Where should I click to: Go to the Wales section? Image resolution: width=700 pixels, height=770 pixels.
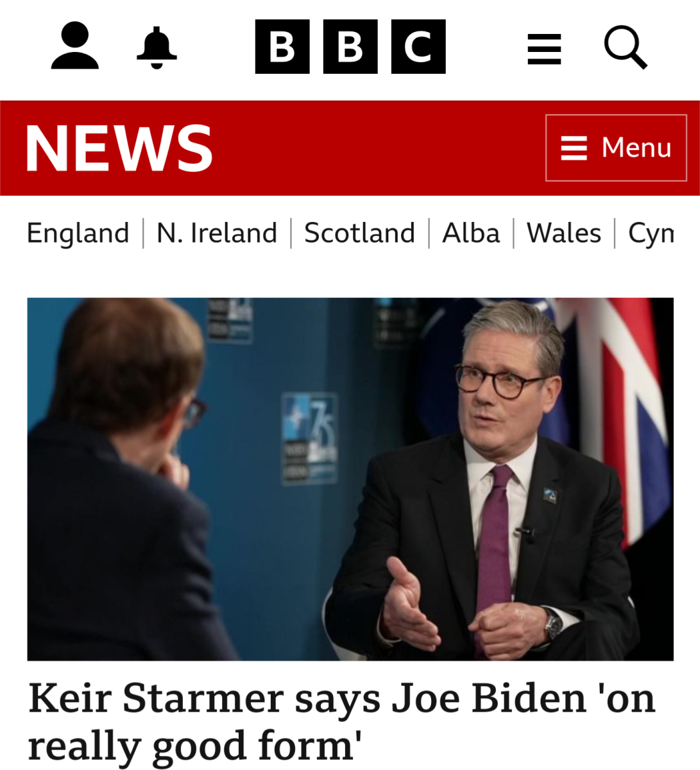564,233
